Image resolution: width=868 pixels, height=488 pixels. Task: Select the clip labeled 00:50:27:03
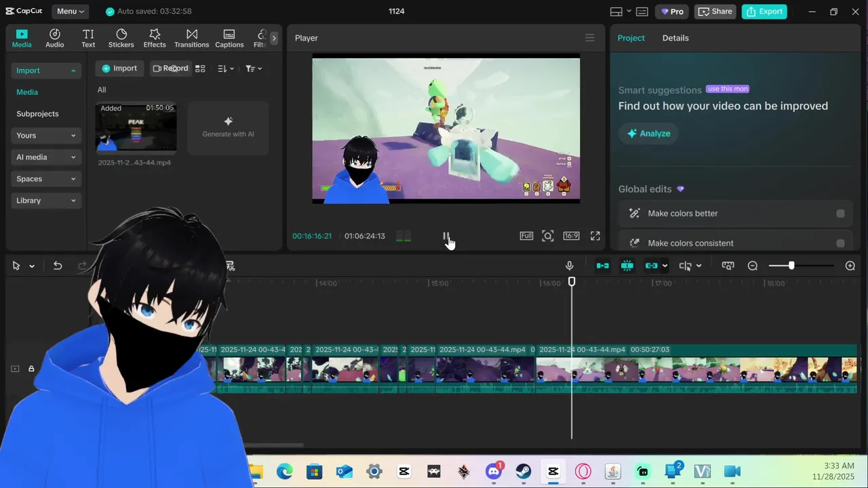pos(696,369)
